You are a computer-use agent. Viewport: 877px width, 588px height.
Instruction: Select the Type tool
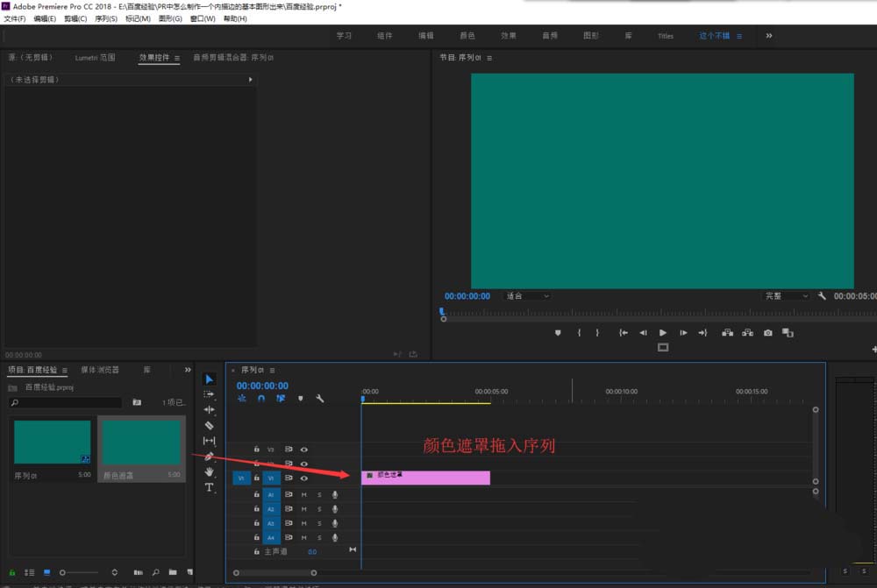coord(209,487)
